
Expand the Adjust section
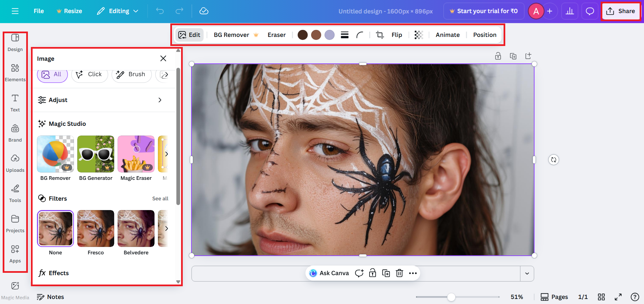[103, 100]
